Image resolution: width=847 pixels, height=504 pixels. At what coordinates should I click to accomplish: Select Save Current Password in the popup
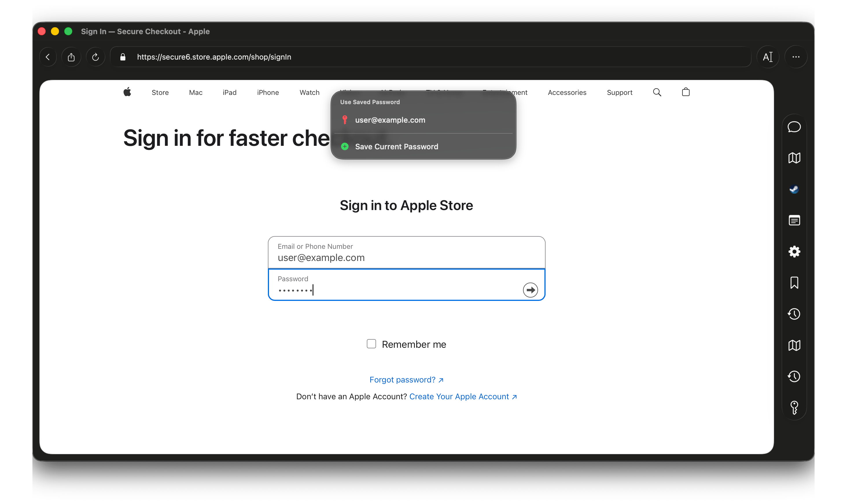423,147
